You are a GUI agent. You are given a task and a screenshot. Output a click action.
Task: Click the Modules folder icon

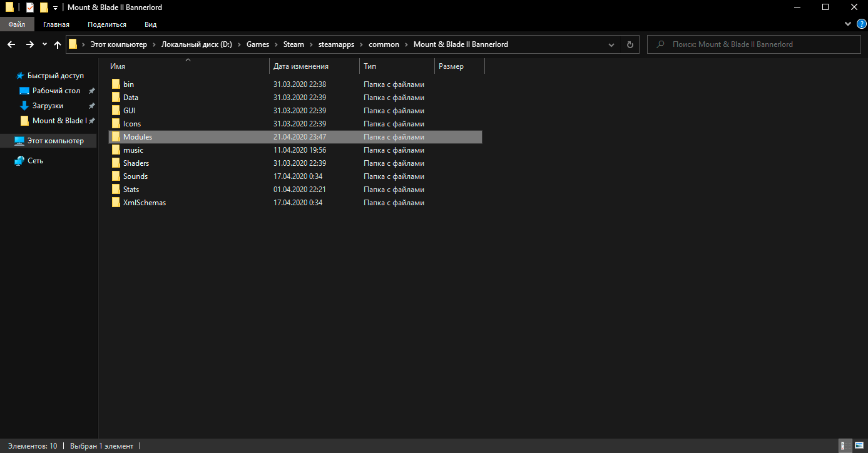116,136
